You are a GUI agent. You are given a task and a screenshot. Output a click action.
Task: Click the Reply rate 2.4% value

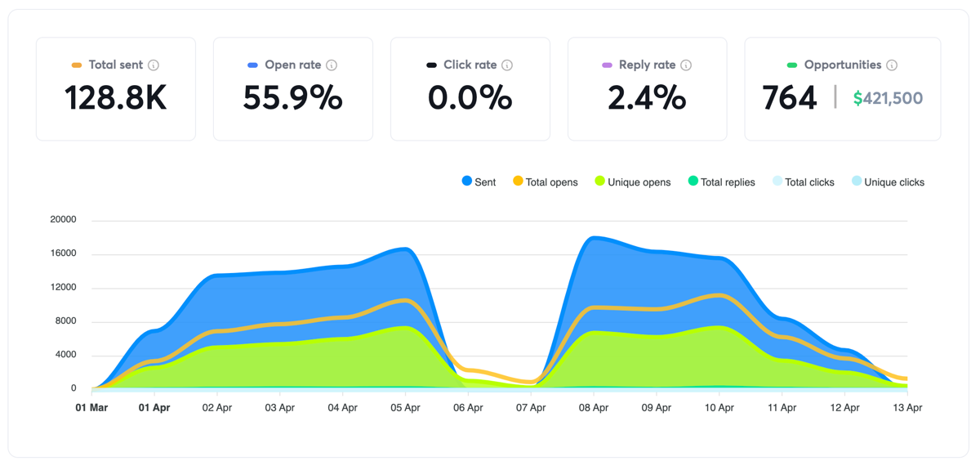coord(647,98)
